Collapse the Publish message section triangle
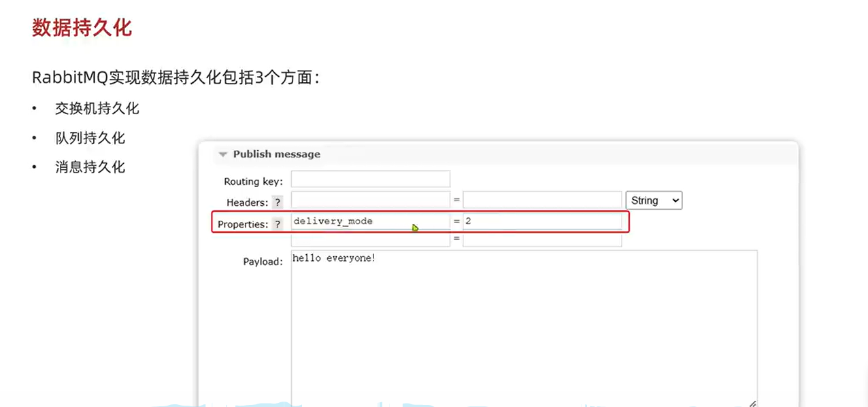 222,155
